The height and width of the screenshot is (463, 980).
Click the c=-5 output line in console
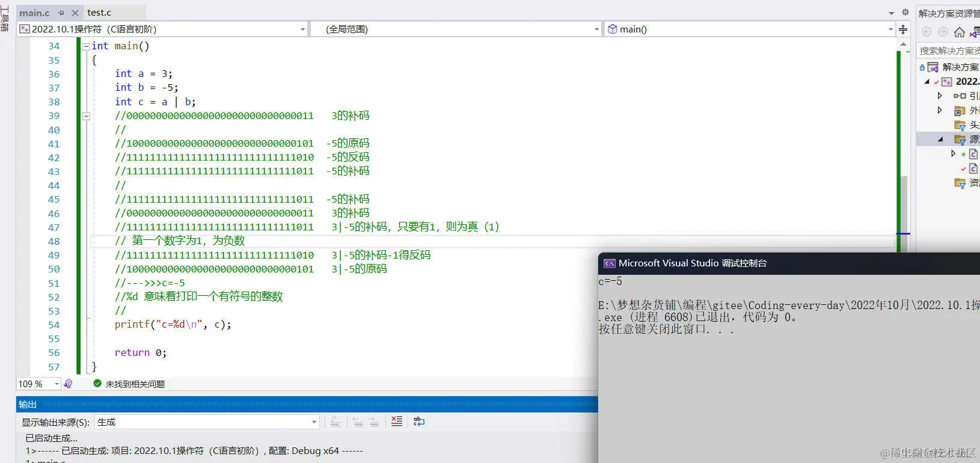(x=610, y=281)
